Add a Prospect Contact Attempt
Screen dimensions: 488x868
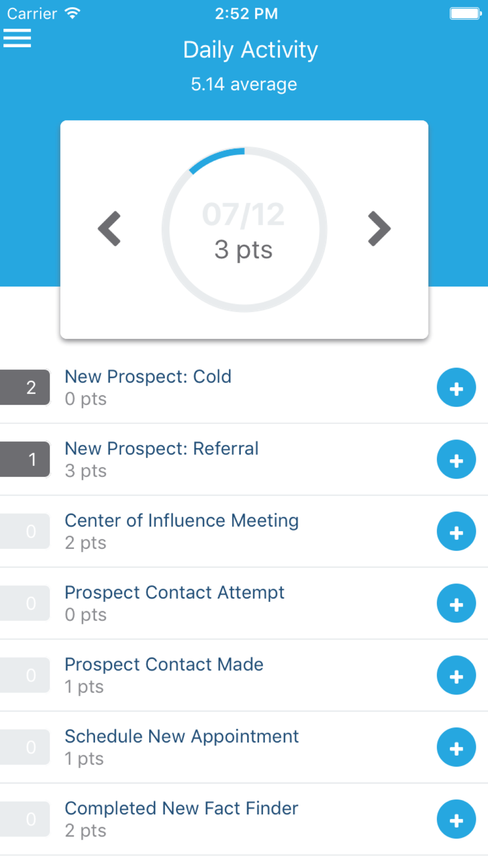456,604
